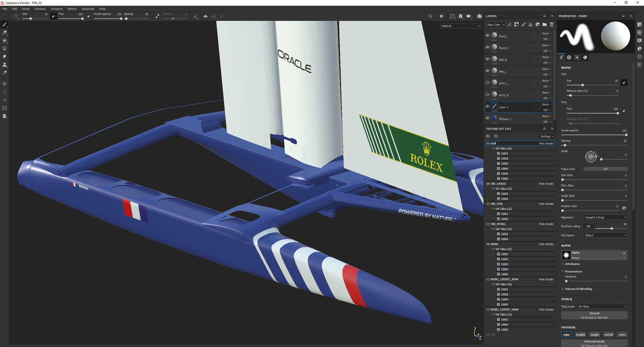Adjust the top toolbar Flow slider
644x347 pixels.
(x=71, y=19)
